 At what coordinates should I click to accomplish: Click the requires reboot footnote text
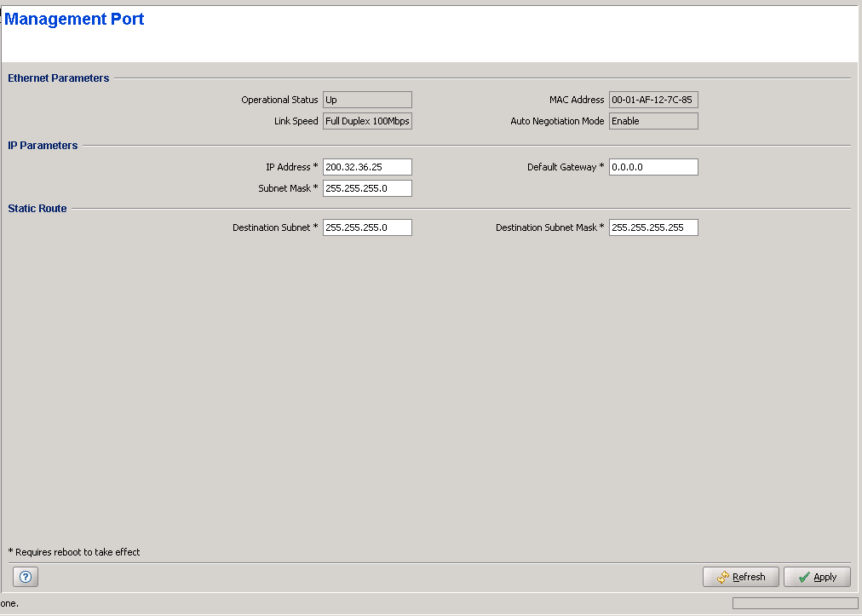[x=74, y=552]
